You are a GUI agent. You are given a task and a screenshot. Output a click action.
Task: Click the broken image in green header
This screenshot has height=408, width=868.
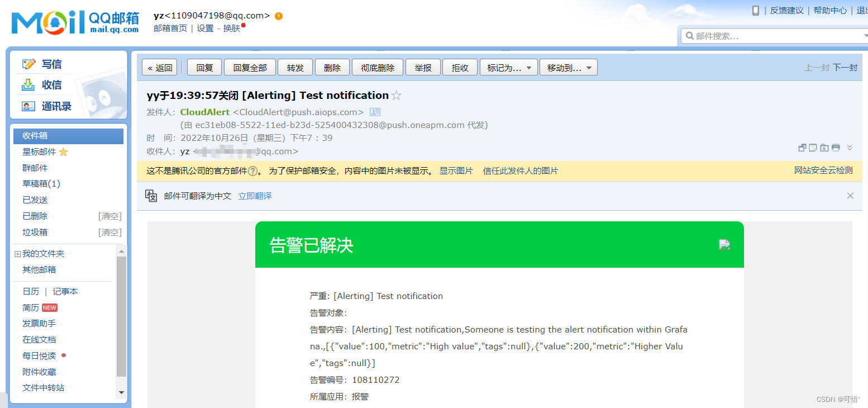pyautogui.click(x=724, y=244)
